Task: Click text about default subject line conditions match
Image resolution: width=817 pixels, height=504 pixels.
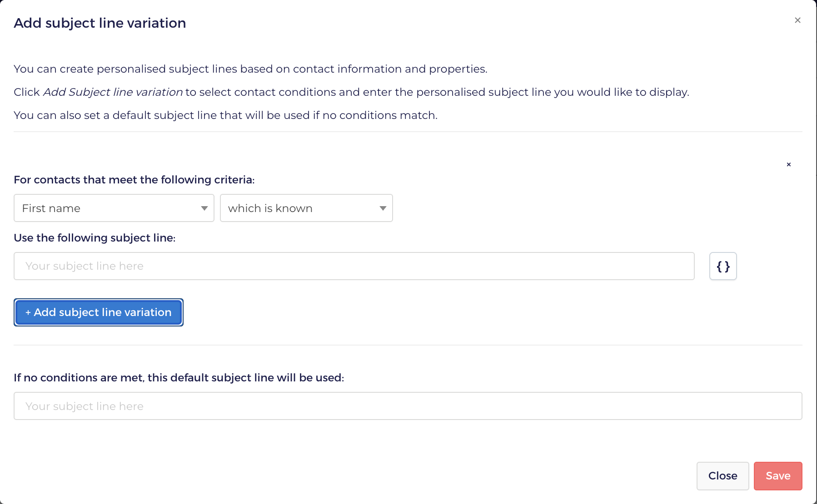Action: coord(225,115)
